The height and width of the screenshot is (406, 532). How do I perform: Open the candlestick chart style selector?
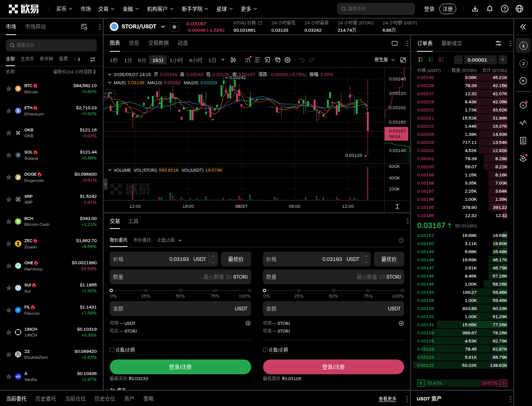click(233, 60)
